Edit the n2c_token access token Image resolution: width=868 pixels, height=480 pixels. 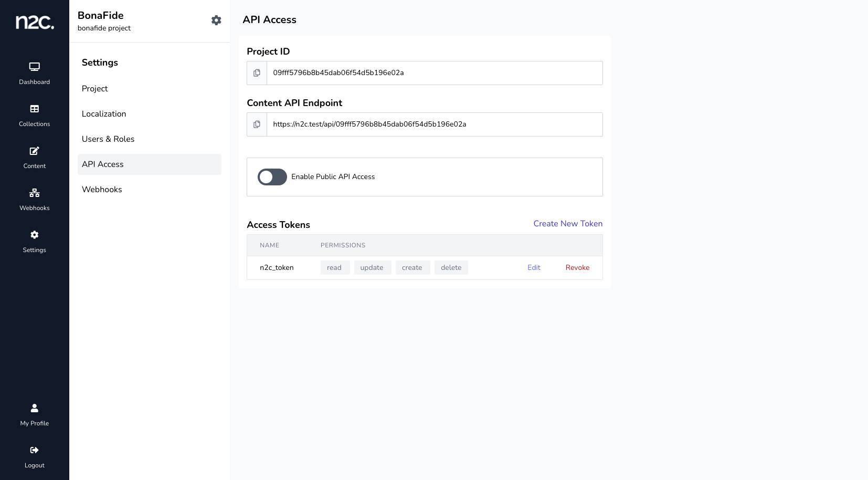534,268
